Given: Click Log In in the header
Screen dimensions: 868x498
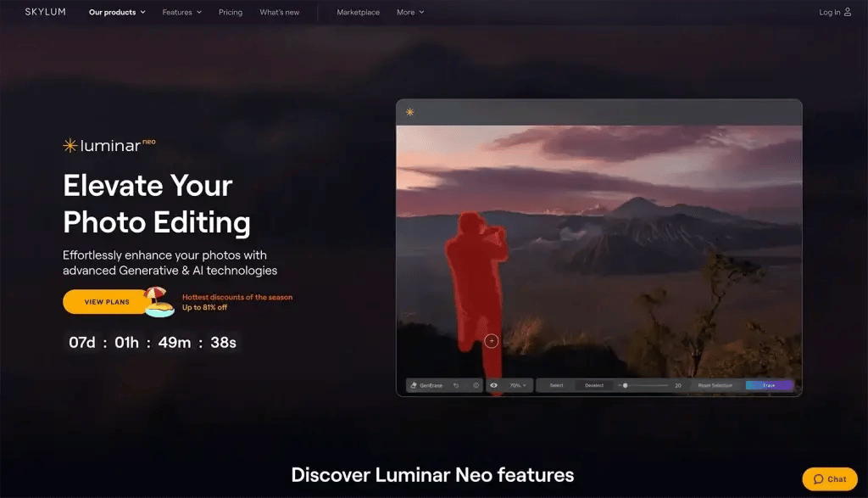Looking at the screenshot, I should tap(829, 12).
